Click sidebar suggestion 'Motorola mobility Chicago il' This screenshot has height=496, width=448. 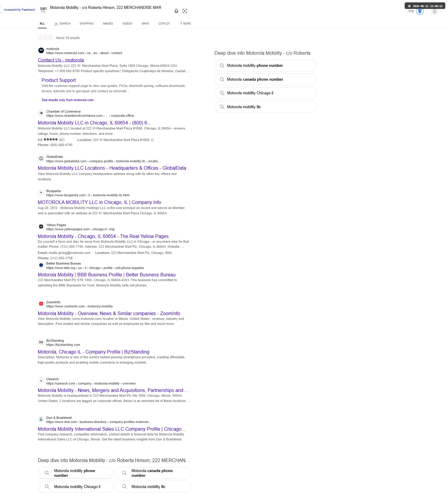click(x=265, y=93)
